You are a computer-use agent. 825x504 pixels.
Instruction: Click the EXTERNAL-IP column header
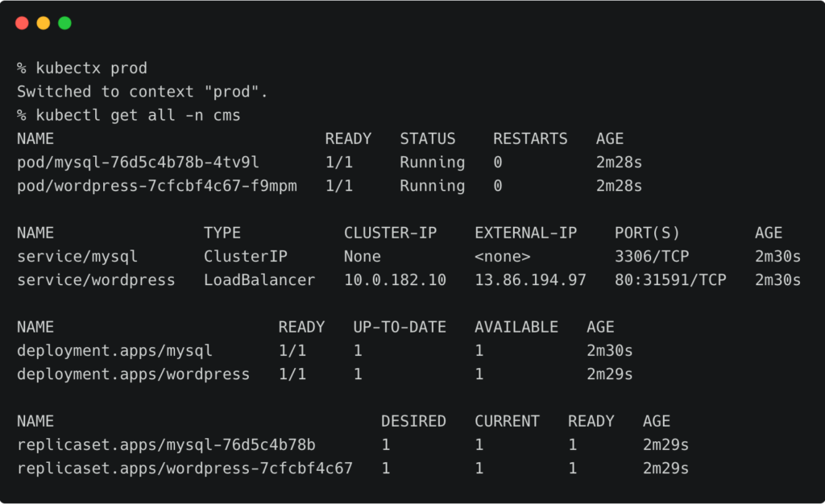tap(525, 233)
